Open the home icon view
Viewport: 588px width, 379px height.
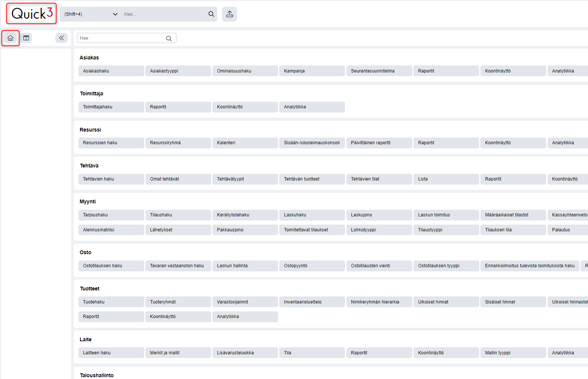pos(10,38)
